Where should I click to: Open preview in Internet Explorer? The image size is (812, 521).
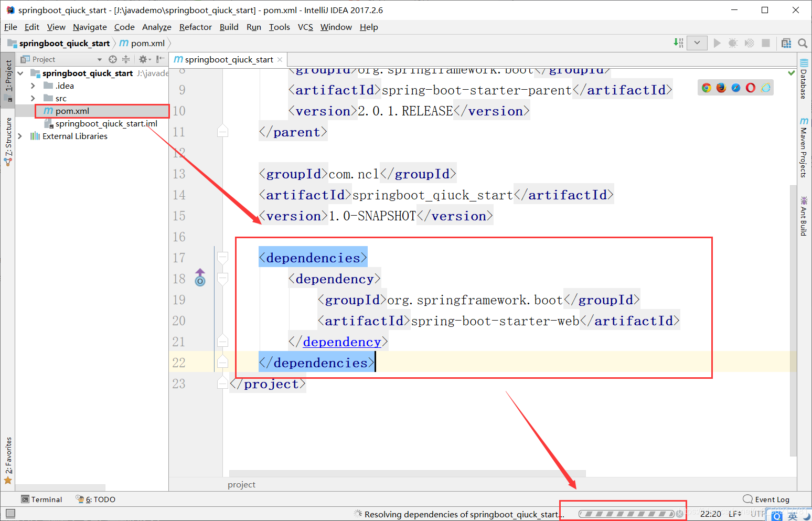point(766,88)
